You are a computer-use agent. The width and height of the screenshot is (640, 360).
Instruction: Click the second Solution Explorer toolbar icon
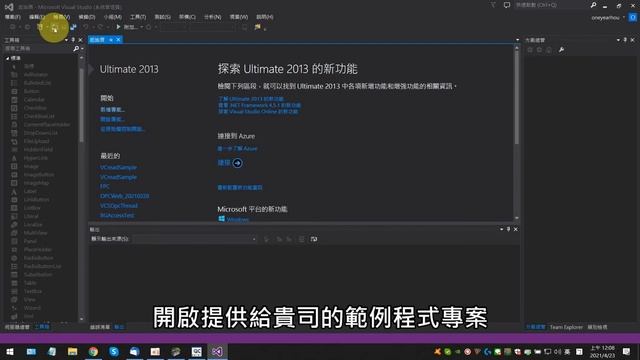tap(540, 50)
